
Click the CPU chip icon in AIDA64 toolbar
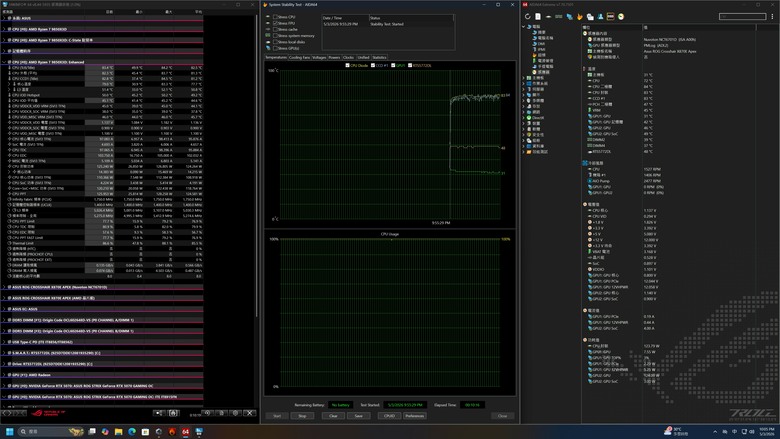(x=548, y=16)
